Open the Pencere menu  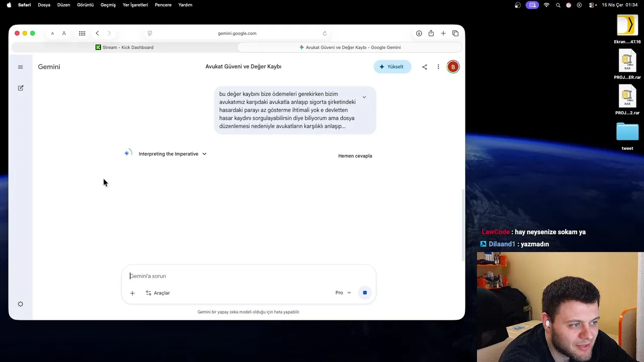click(163, 5)
